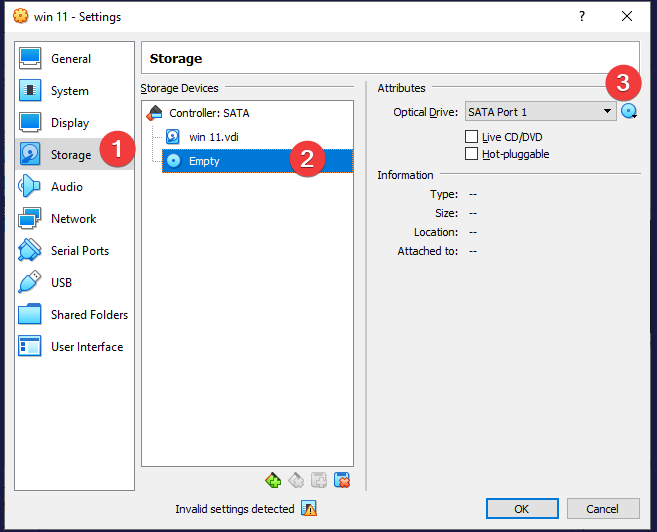This screenshot has height=532, width=657.
Task: Click the choose optical disk file icon
Action: (x=629, y=112)
